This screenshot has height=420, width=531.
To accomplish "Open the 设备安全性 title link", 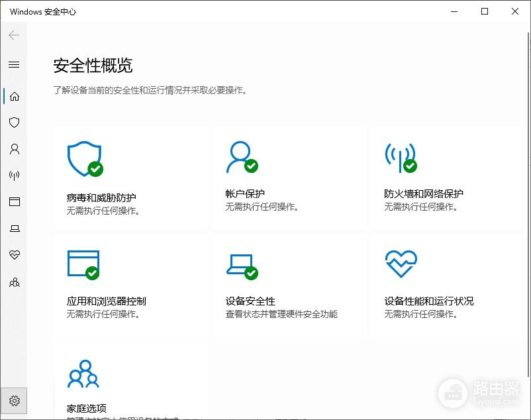I will pos(250,301).
